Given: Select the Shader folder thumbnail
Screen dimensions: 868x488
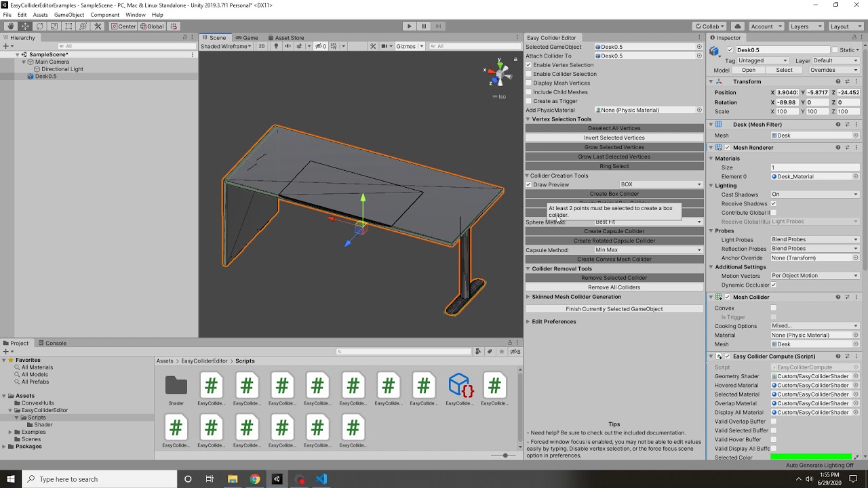Looking at the screenshot, I should click(176, 385).
